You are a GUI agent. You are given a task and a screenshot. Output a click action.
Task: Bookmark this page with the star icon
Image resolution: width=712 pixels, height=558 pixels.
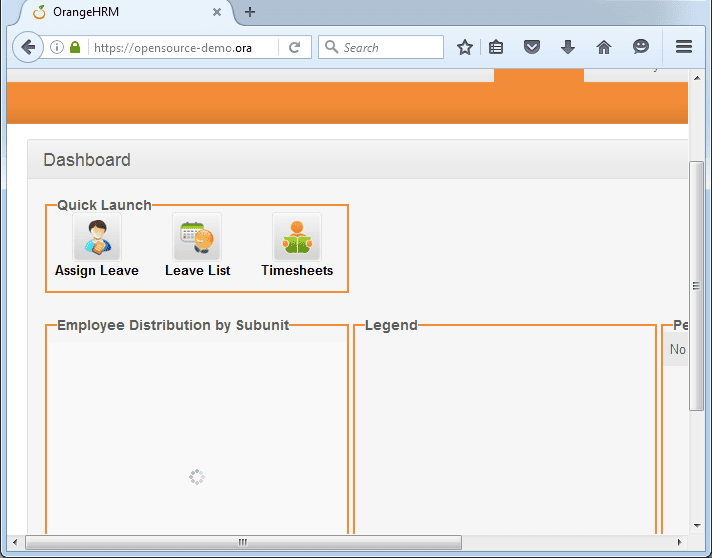coord(465,47)
